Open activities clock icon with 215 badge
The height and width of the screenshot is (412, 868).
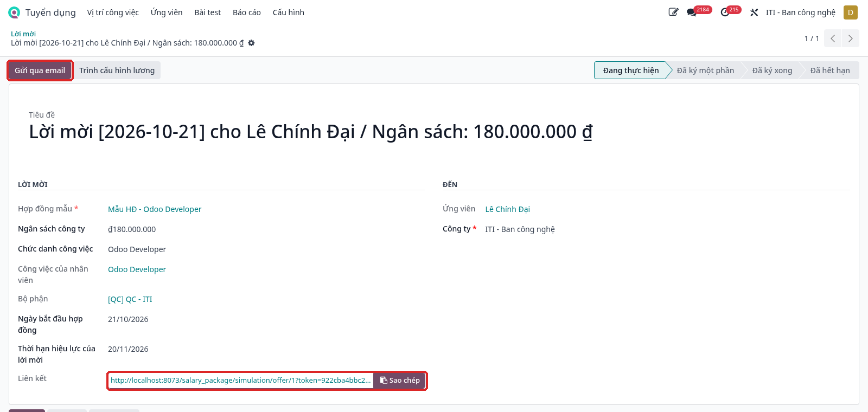pos(725,12)
